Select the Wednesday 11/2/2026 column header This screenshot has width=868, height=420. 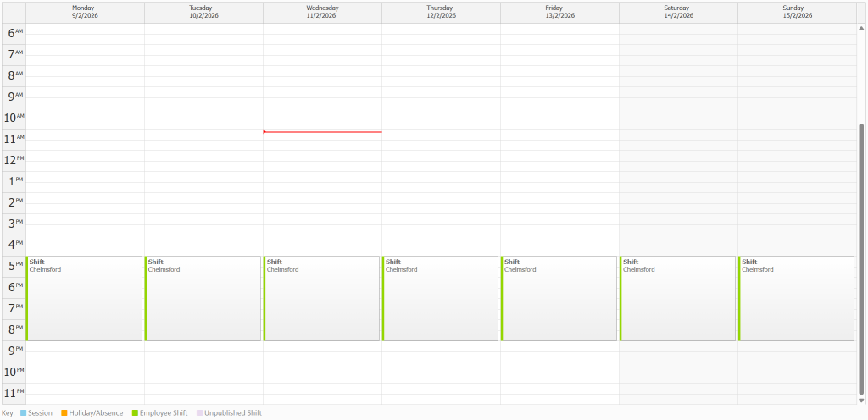pos(322,12)
